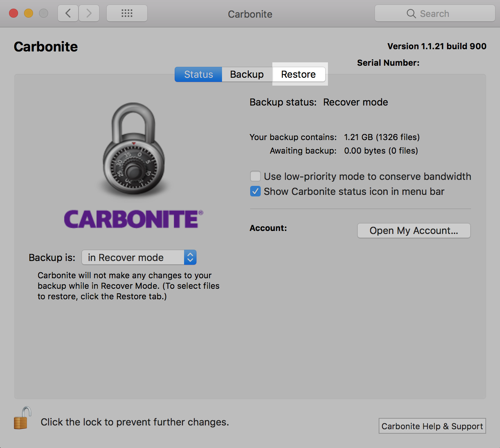The width and height of the screenshot is (500, 448).
Task: Click the red traffic light button
Action: [13, 12]
